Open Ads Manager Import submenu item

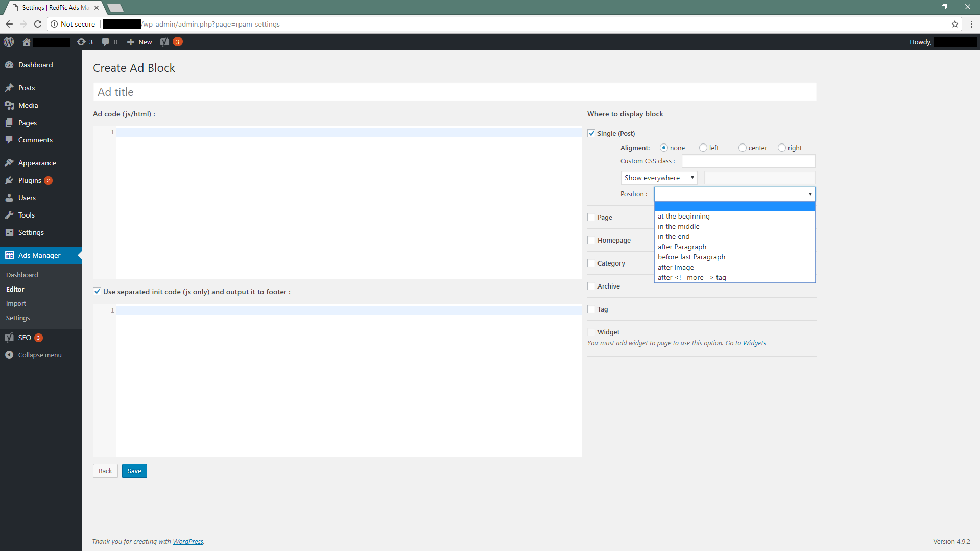[16, 303]
